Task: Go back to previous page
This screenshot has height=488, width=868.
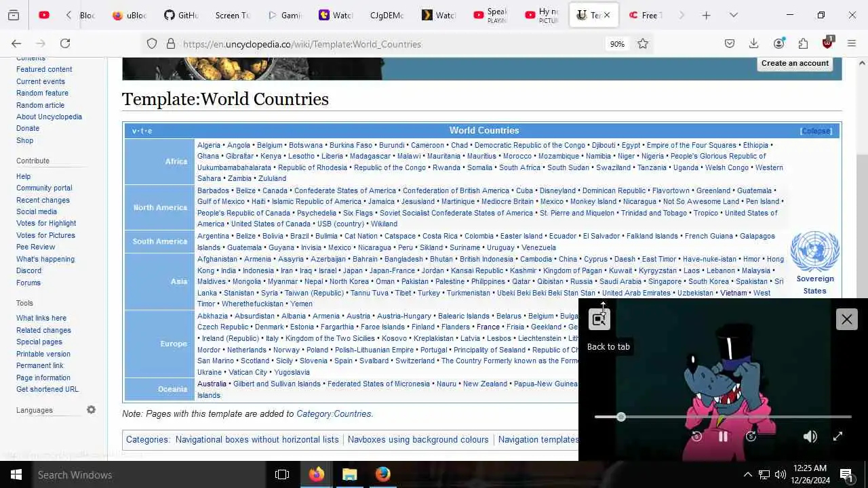Action: tap(16, 43)
